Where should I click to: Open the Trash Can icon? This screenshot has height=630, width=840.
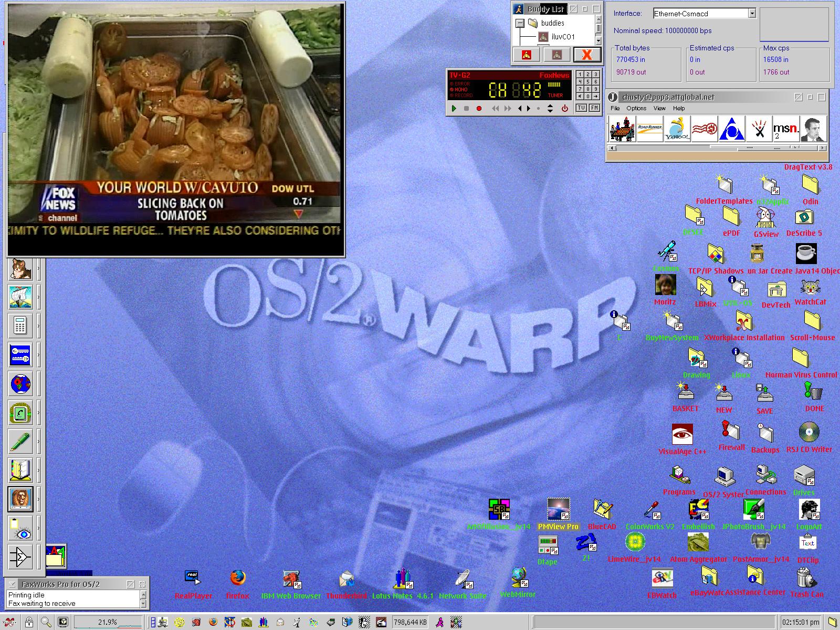point(806,577)
